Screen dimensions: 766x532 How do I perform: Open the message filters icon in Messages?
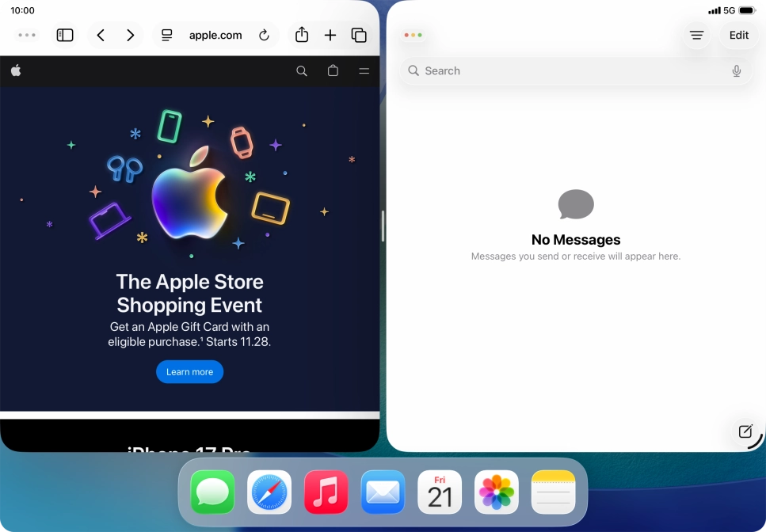(696, 35)
